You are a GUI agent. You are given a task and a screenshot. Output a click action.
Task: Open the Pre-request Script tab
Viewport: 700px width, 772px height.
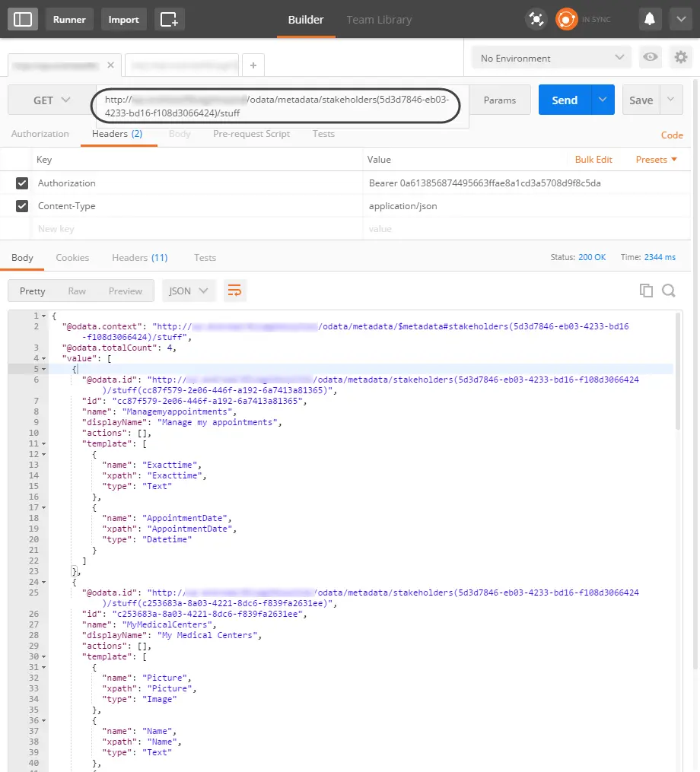tap(251, 133)
